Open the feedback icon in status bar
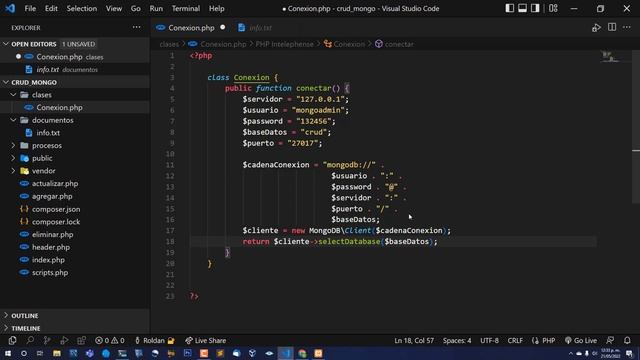Image resolution: width=640 pixels, height=360 pixels. click(x=610, y=340)
